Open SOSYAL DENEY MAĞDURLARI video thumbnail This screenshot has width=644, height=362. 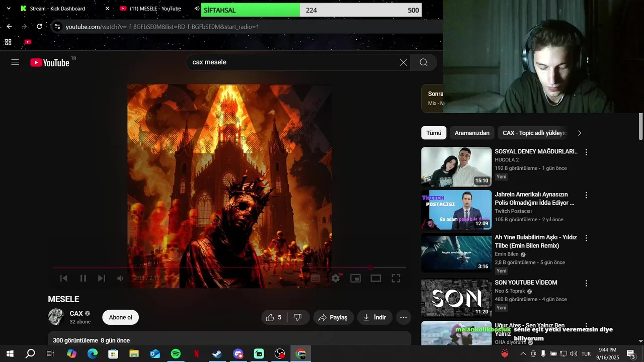click(456, 167)
